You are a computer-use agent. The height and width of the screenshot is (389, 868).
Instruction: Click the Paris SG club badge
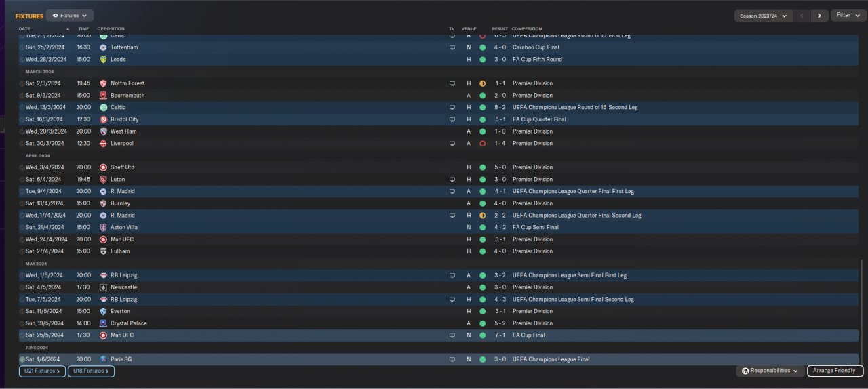click(103, 359)
